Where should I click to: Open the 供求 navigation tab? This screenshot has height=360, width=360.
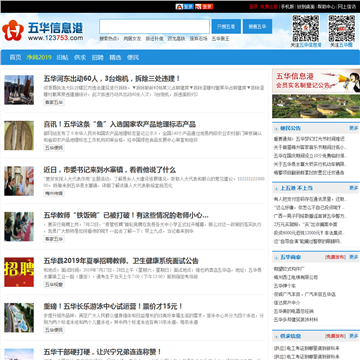[x=80, y=57]
